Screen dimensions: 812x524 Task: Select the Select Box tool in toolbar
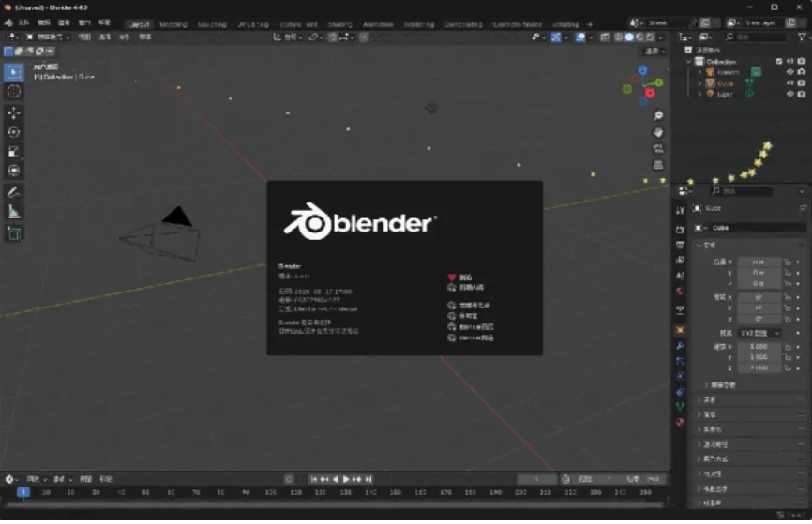tap(14, 72)
